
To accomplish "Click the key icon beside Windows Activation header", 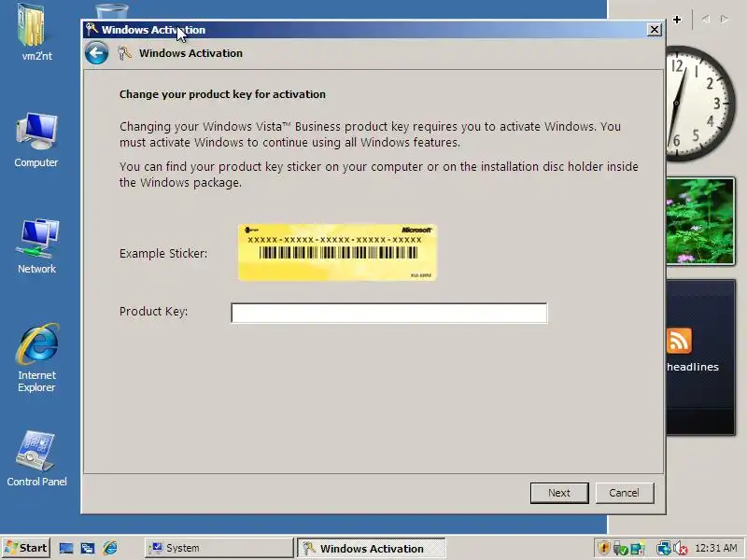I will coord(124,53).
